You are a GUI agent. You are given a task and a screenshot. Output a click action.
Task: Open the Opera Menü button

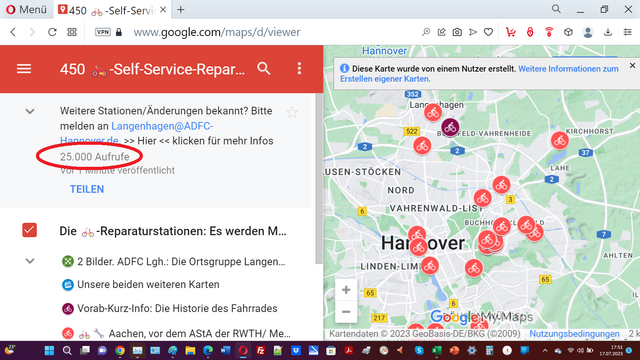coord(26,9)
